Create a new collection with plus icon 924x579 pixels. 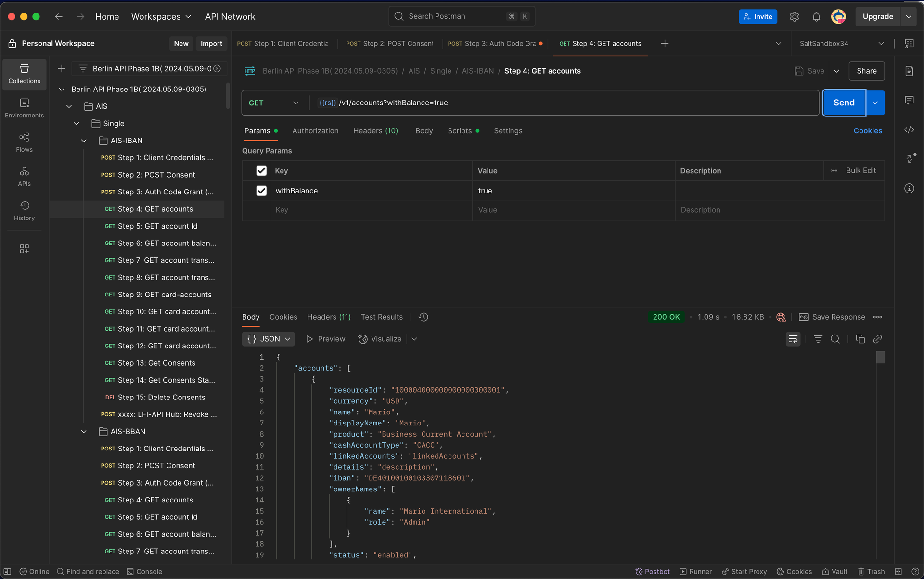coord(62,69)
